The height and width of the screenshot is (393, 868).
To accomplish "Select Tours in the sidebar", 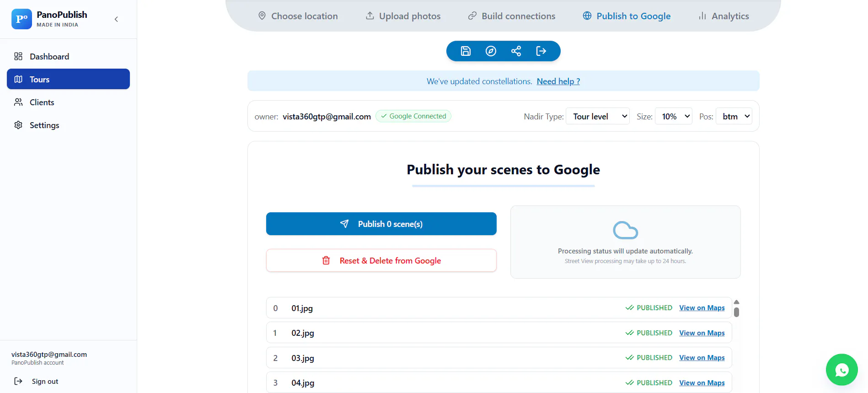I will point(69,79).
